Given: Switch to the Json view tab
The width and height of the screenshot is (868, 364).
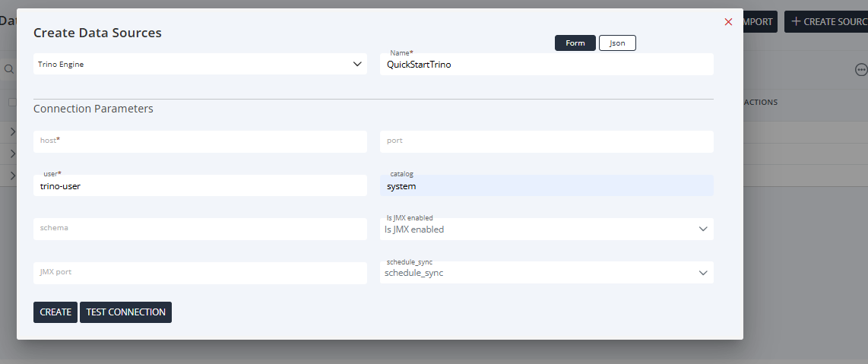Looking at the screenshot, I should click(617, 43).
